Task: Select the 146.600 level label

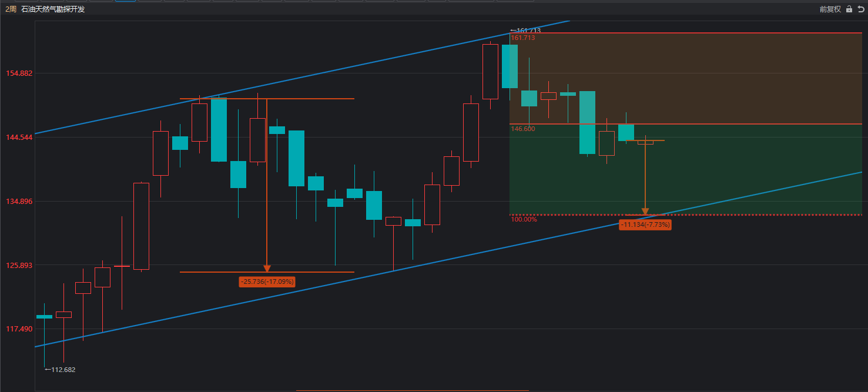Action: pos(523,129)
